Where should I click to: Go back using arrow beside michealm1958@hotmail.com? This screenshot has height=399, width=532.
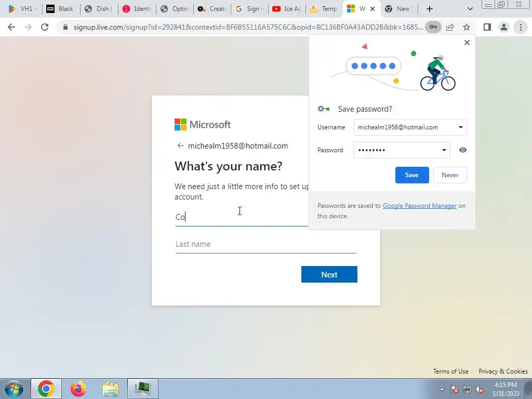(180, 145)
